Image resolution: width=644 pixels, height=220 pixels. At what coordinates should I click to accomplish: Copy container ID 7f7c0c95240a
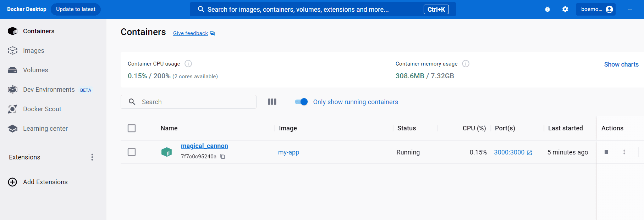pos(223,157)
